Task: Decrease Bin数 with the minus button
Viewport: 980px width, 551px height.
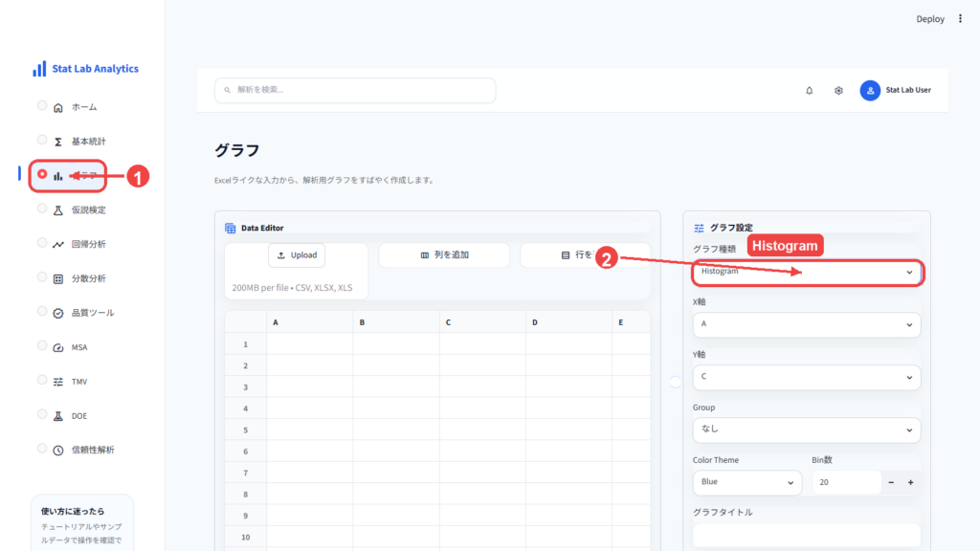Action: [x=891, y=482]
